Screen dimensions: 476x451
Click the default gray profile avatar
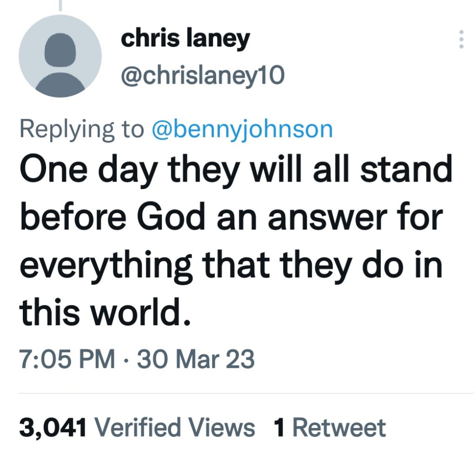(x=60, y=56)
